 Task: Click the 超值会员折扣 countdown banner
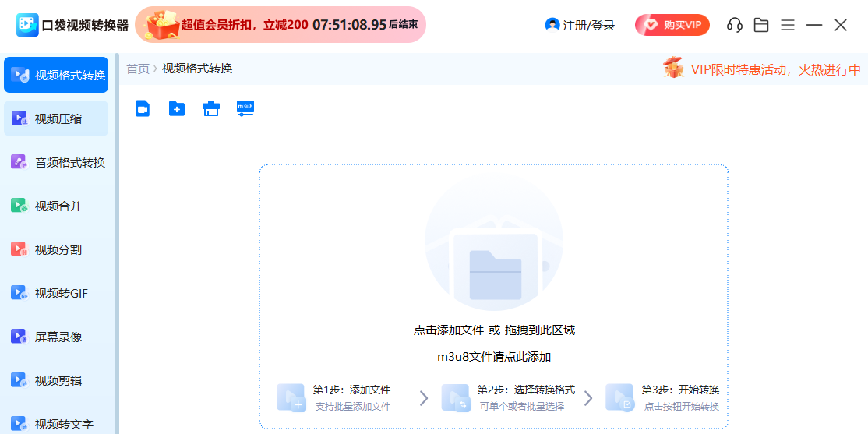281,25
